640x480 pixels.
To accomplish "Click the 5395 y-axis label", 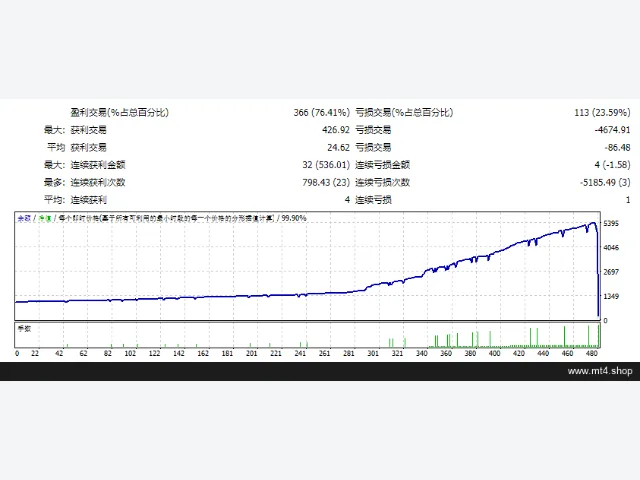I will (611, 224).
